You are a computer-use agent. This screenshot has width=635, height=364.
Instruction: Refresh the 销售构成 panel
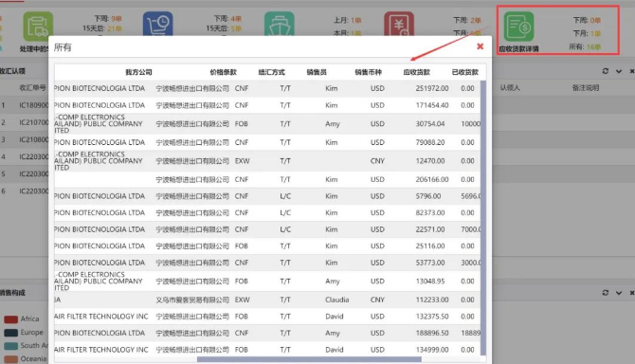pos(606,292)
